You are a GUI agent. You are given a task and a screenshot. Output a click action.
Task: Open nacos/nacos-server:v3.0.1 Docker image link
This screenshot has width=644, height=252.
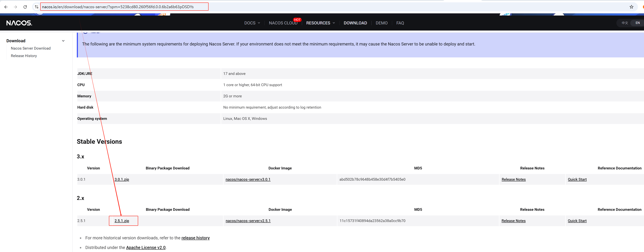[x=248, y=179]
